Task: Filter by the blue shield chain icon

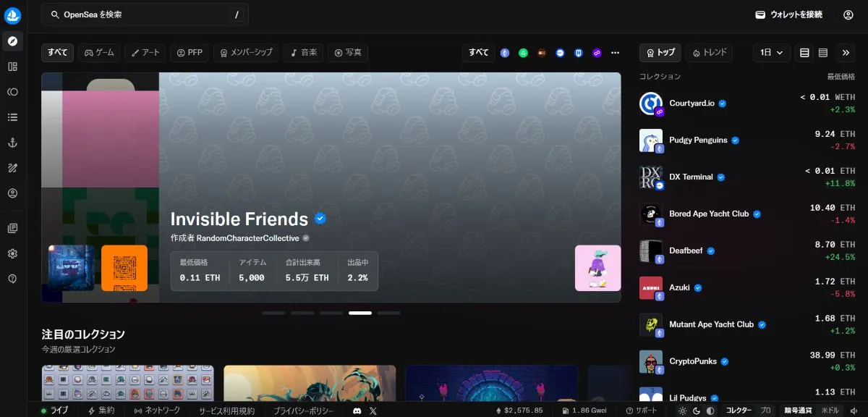Action: (579, 53)
